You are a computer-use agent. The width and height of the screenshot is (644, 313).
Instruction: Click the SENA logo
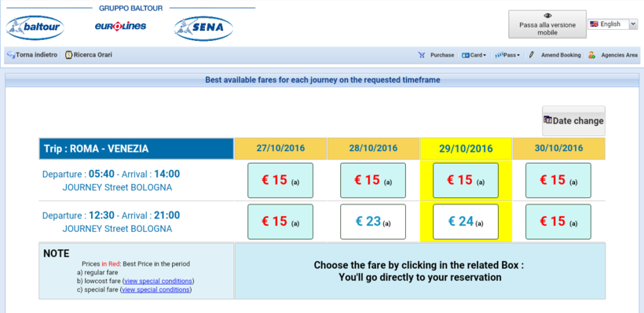(203, 28)
